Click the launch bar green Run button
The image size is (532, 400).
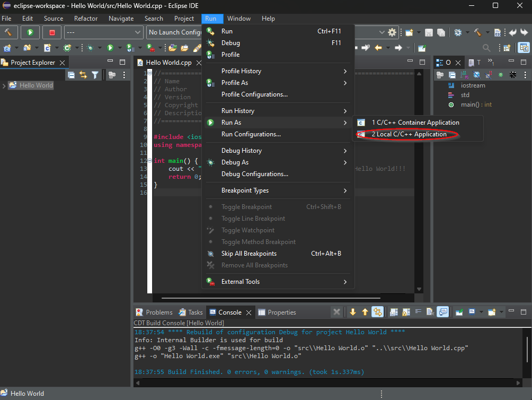[30, 32]
